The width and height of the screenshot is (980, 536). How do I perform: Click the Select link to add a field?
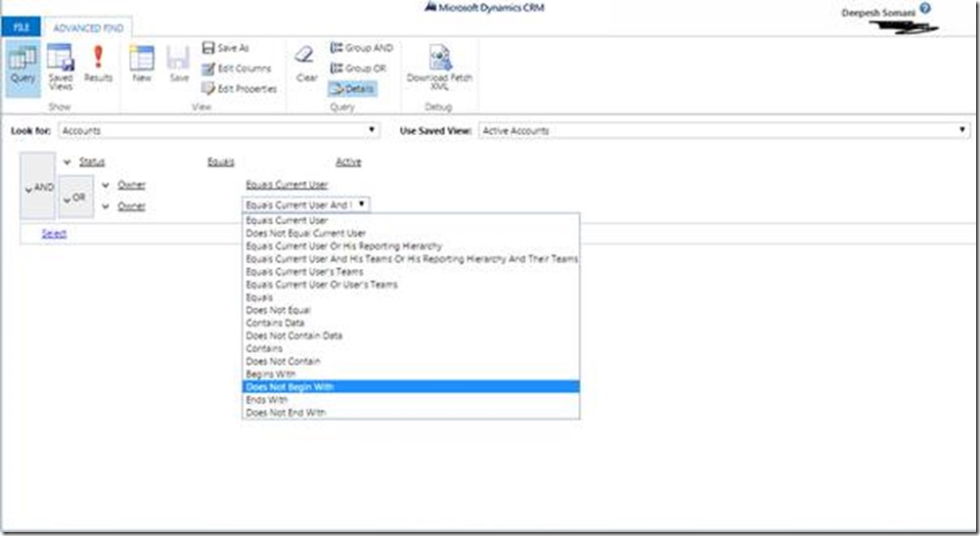coord(54,234)
